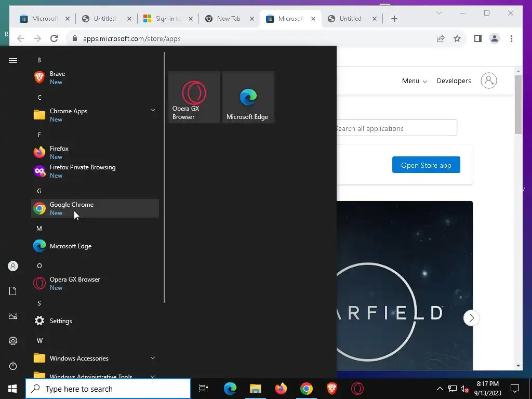Go back in Chrome

pyautogui.click(x=21, y=38)
